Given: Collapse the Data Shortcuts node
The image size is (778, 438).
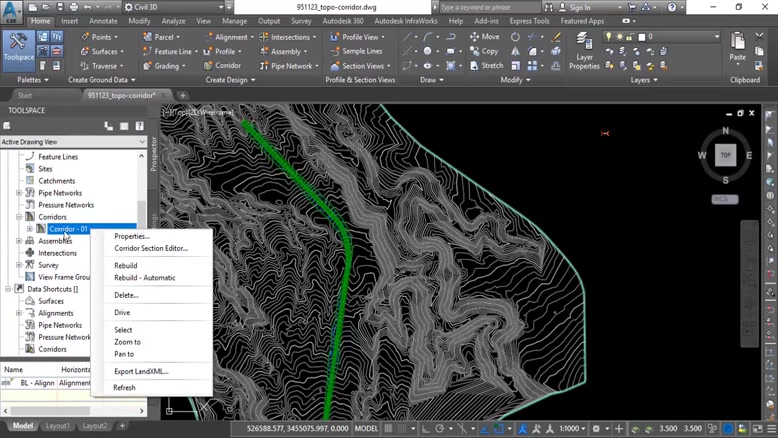Looking at the screenshot, I should (8, 289).
